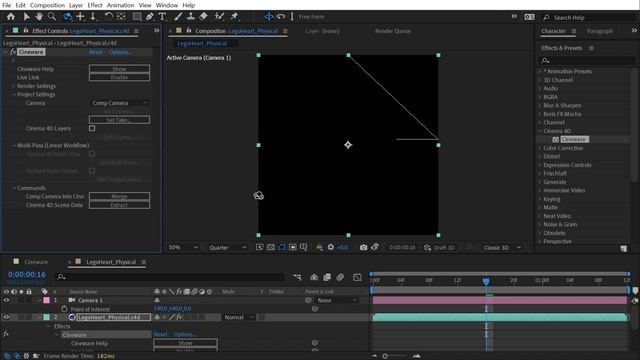Click the Extract scene data button
The height and width of the screenshot is (360, 640).
point(119,205)
